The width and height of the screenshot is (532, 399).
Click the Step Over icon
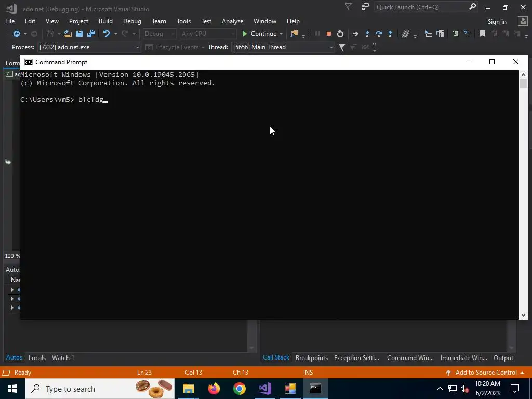(x=379, y=34)
